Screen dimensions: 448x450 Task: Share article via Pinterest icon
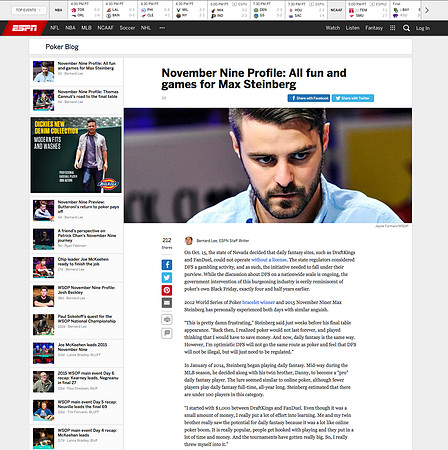pyautogui.click(x=167, y=290)
